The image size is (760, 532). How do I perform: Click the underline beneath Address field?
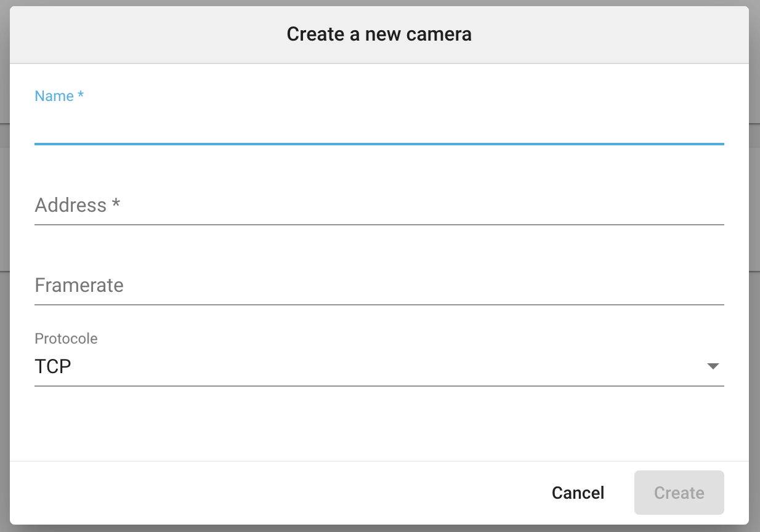(x=379, y=224)
